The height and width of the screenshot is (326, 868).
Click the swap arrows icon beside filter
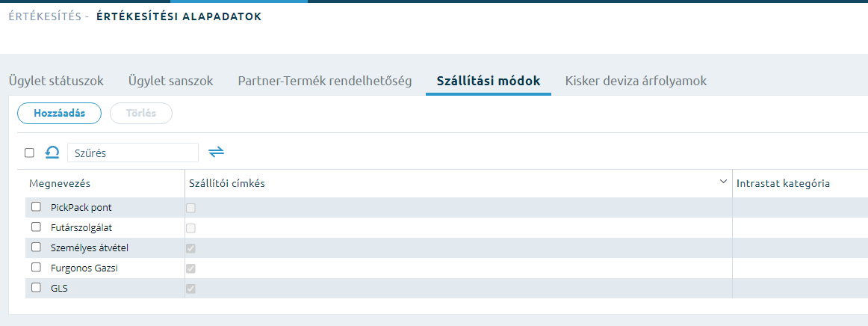point(216,152)
